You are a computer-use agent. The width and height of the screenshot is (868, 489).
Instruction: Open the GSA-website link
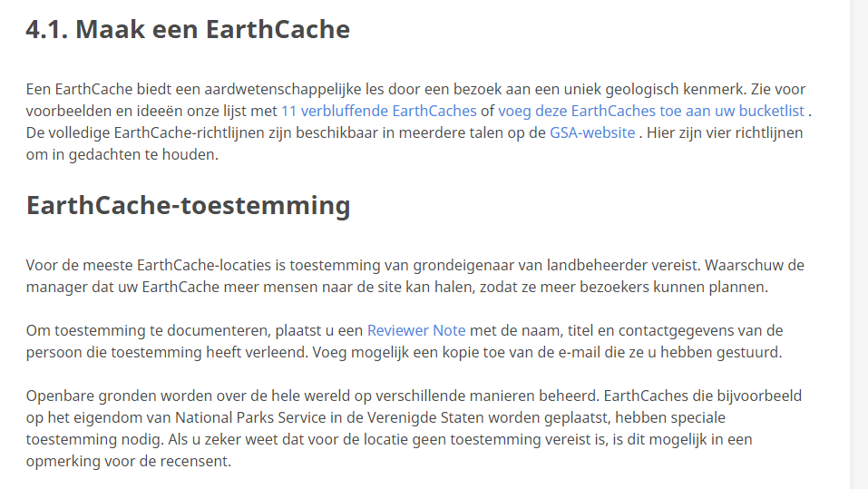click(592, 133)
